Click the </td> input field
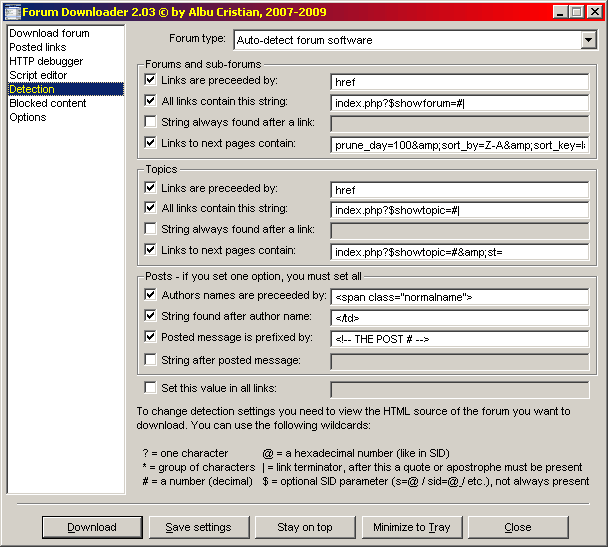Image resolution: width=608 pixels, height=547 pixels. click(459, 318)
